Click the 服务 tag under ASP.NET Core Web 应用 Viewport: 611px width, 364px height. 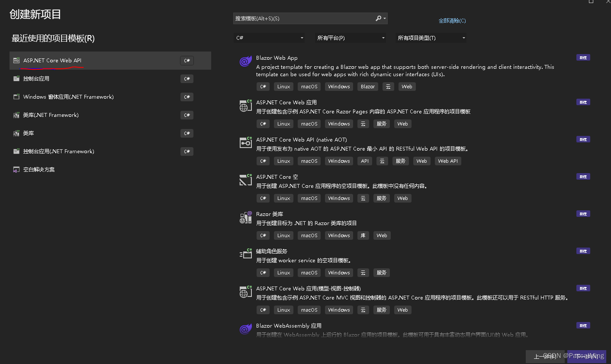[382, 124]
